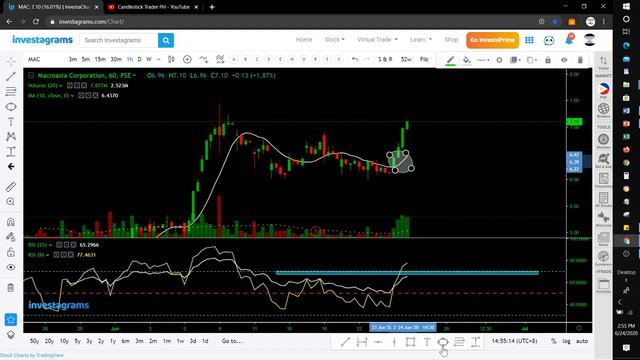Image resolution: width=640 pixels, height=360 pixels.
Task: Click the Search Investagrams input field
Action: [x=119, y=40]
